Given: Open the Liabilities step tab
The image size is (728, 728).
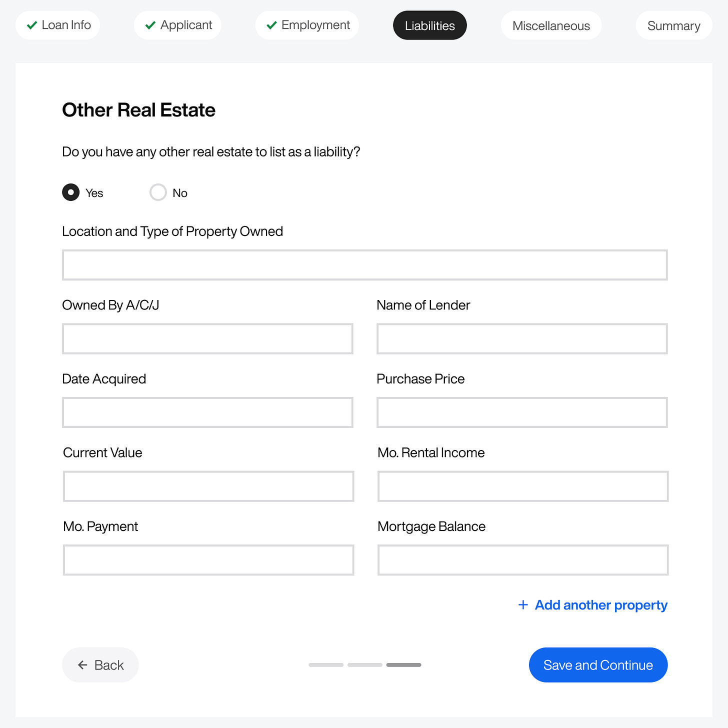Looking at the screenshot, I should click(x=429, y=25).
